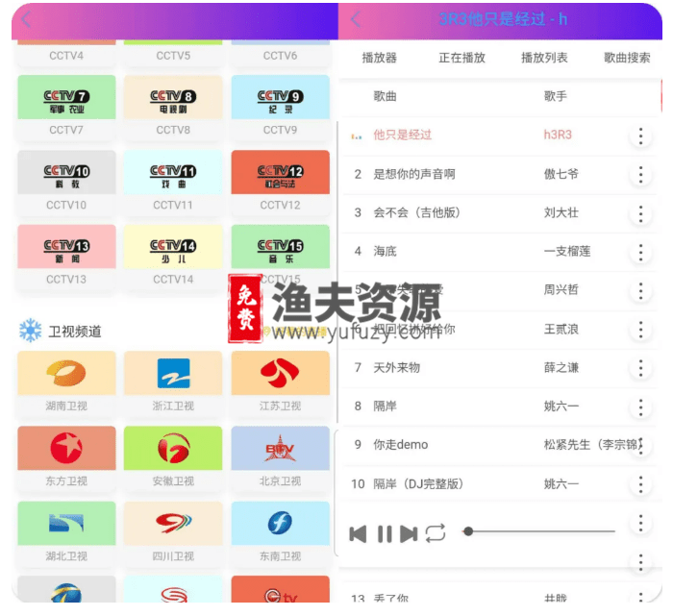This screenshot has height=616, width=673.
Task: Switch to the 歌曲搜索 tab
Action: point(627,58)
